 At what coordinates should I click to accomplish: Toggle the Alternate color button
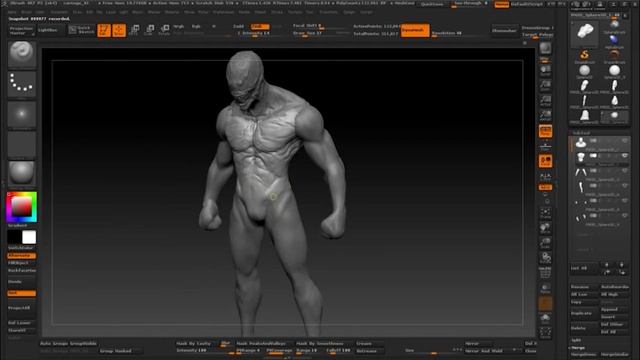pyautogui.click(x=22, y=256)
